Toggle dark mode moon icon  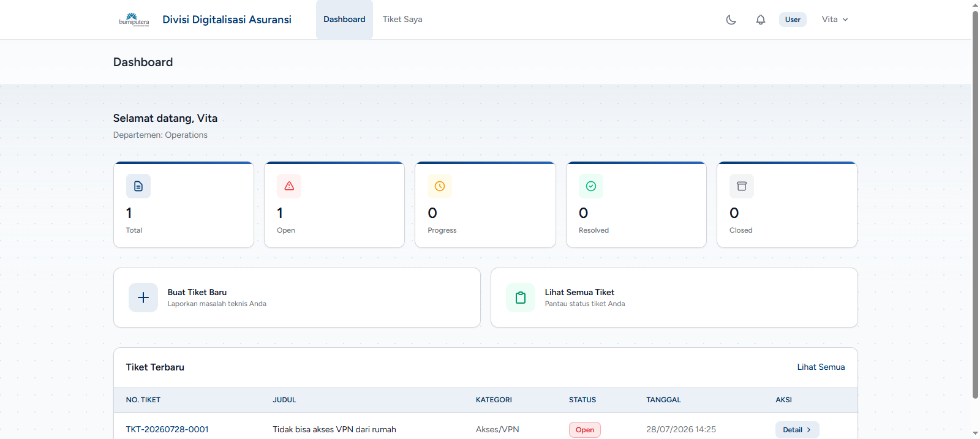tap(731, 20)
